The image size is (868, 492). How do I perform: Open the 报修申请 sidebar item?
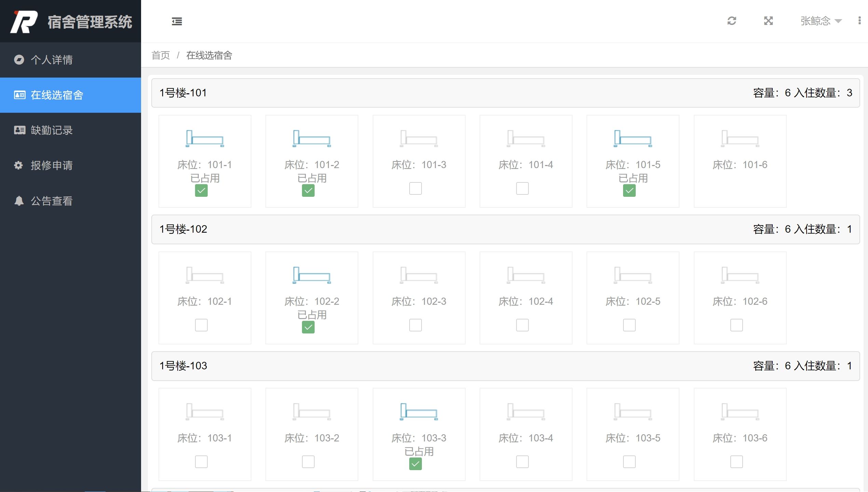pos(51,165)
